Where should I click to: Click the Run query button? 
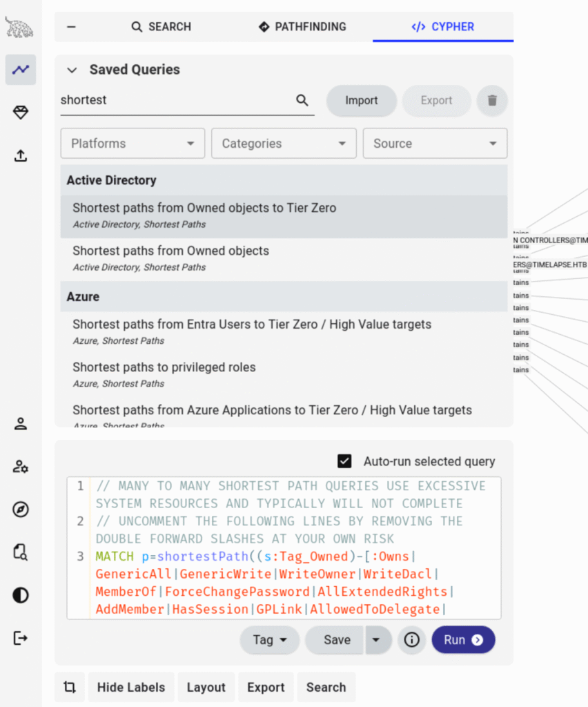[463, 640]
